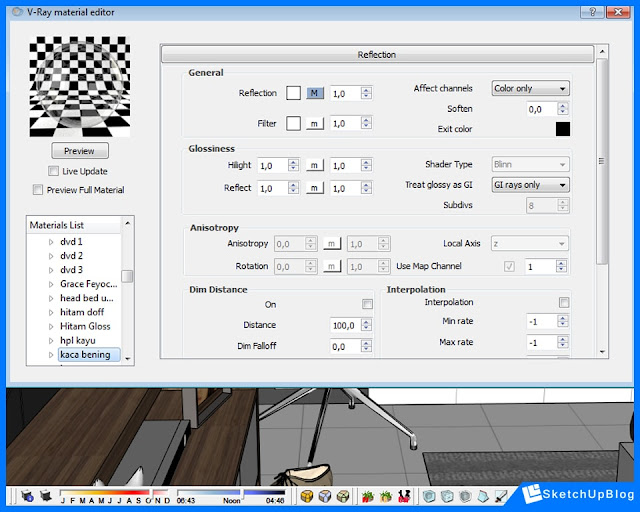Increase the Min rate spinner
The height and width of the screenshot is (512, 640).
coord(563,318)
